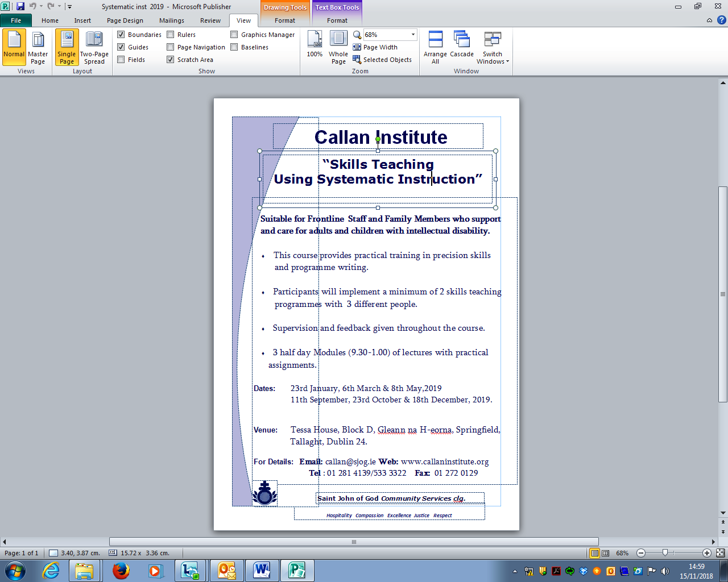Open Outlook from the taskbar
Screen dimensions: 728x582
coord(227,571)
